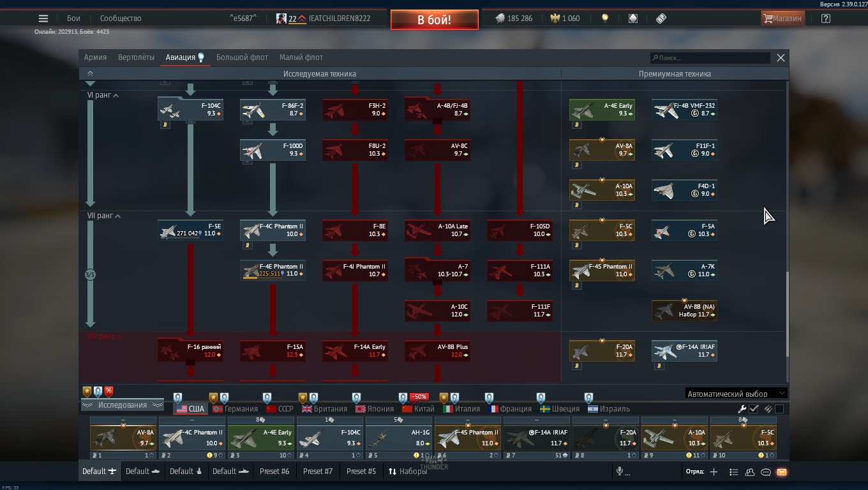Viewport: 868px width, 490px height.
Task: Click the Поиск search field
Action: coord(710,58)
